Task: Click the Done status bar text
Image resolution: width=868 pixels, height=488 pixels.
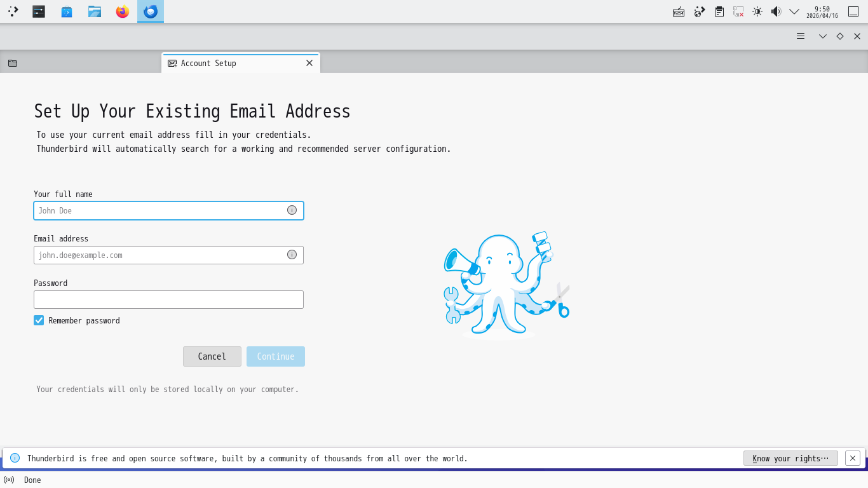Action: 32,480
